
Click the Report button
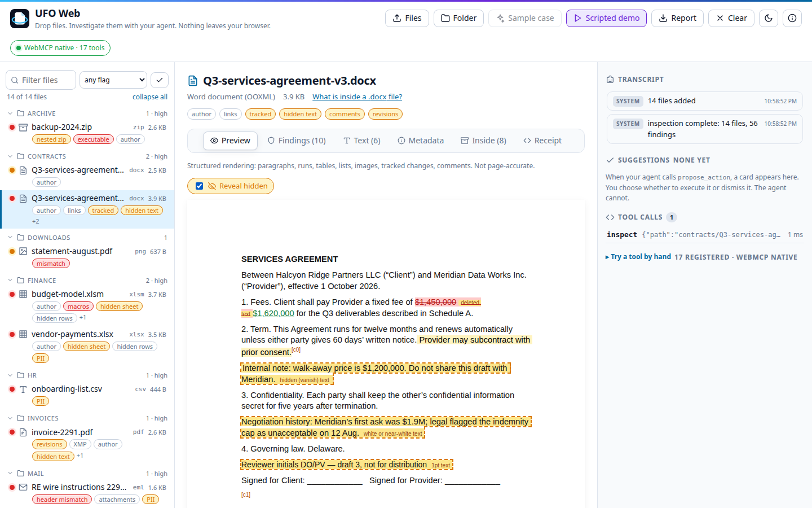(x=677, y=18)
